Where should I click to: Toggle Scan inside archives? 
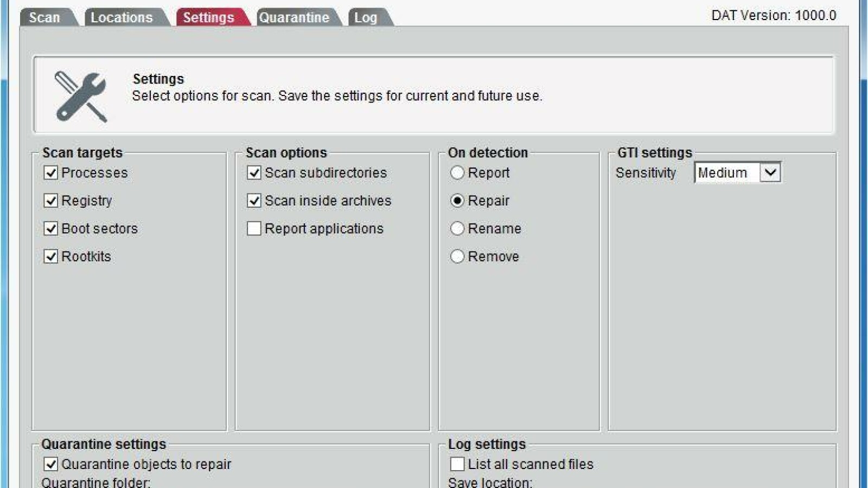coord(253,200)
